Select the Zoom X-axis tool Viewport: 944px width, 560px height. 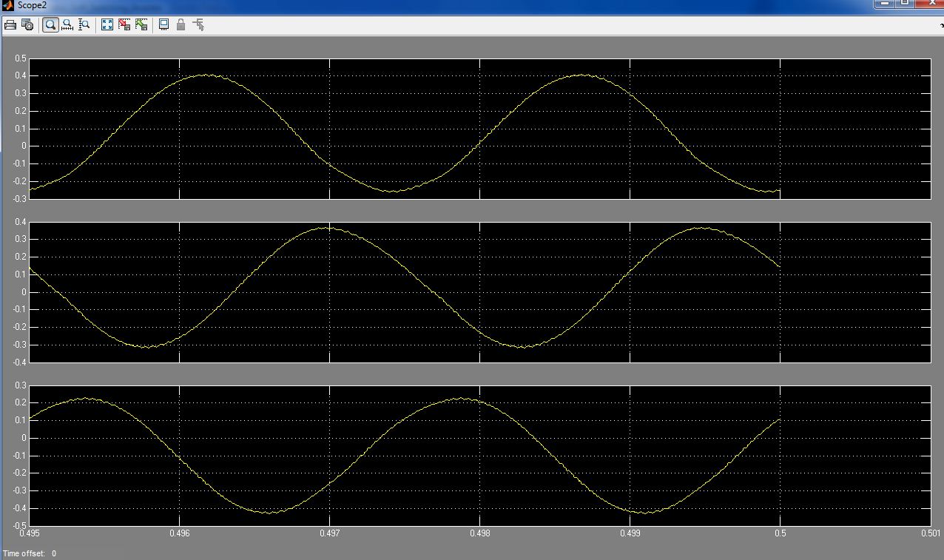coord(67,24)
